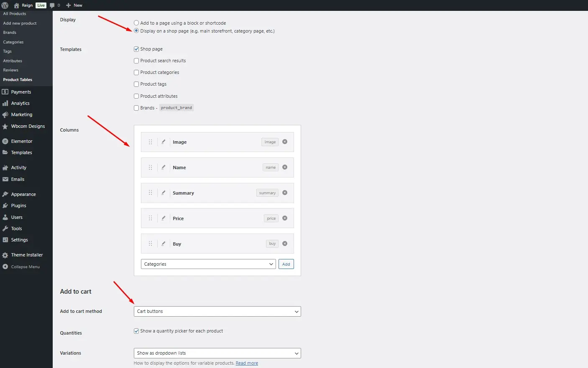Select Product Tables in the sidebar menu
Viewport: 588px width, 368px height.
(x=17, y=79)
